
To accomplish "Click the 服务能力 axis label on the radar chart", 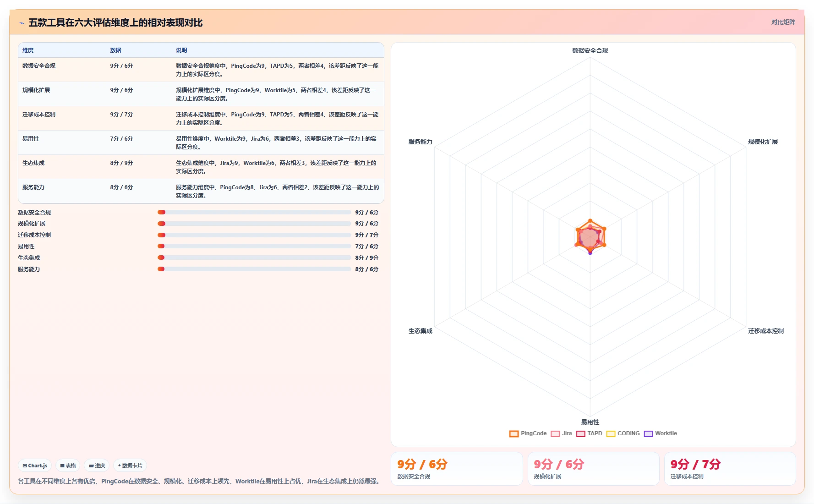I will click(x=420, y=142).
